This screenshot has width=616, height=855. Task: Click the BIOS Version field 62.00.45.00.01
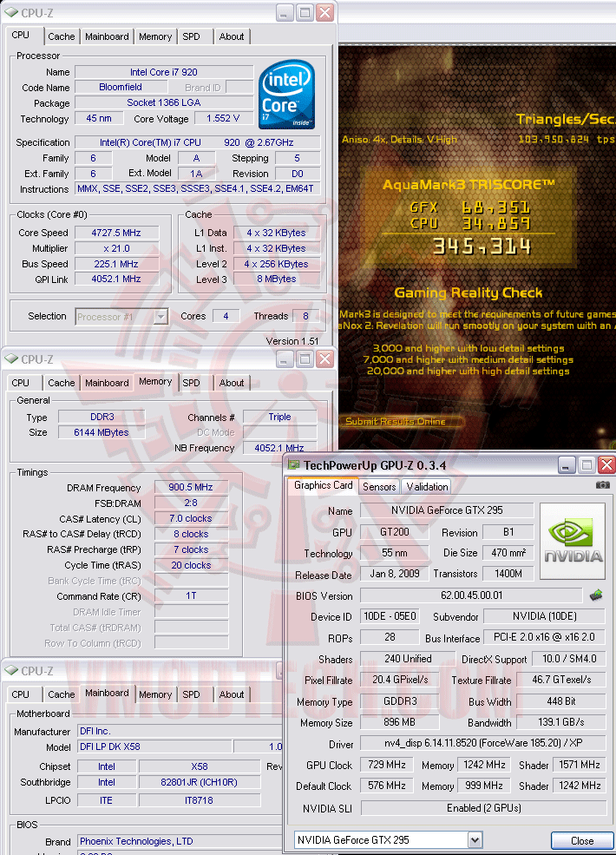tap(471, 595)
